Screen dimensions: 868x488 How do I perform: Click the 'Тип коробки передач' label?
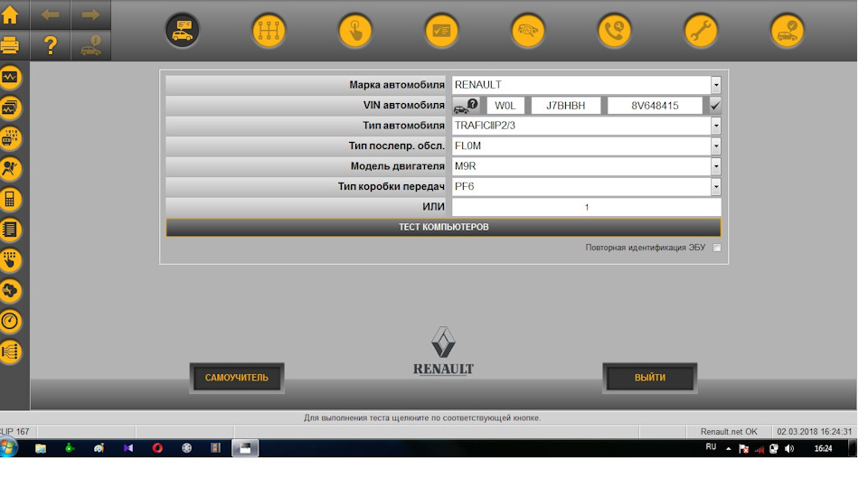pyautogui.click(x=391, y=186)
